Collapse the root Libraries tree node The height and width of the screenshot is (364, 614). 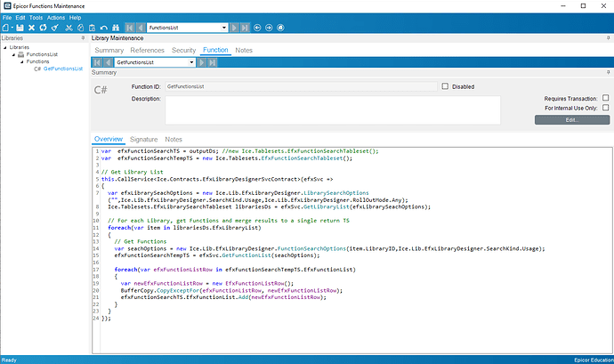point(5,47)
